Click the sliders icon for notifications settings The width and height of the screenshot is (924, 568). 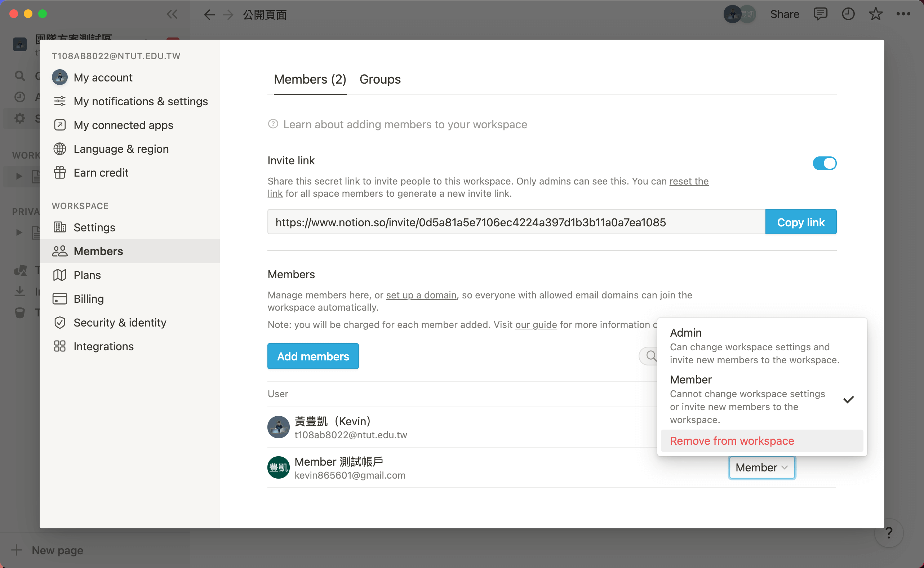coord(60,101)
